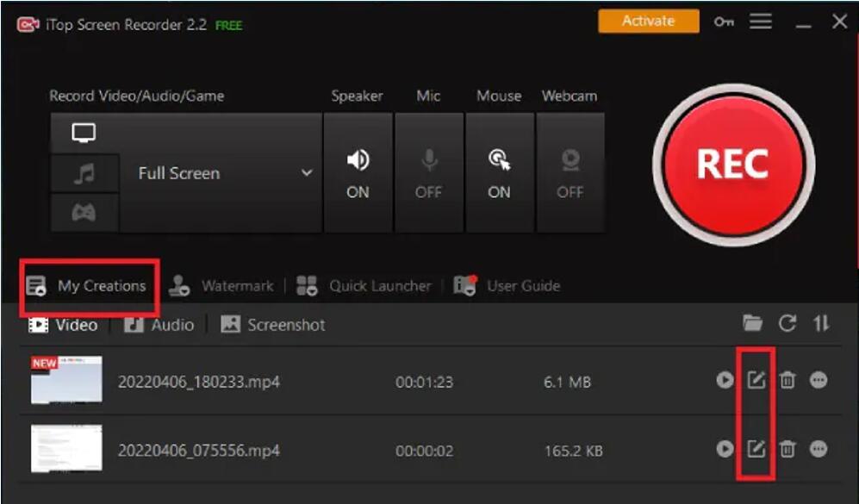Edit 20220406_180233.mp4 with the pencil icon
The width and height of the screenshot is (859, 504).
tap(756, 380)
